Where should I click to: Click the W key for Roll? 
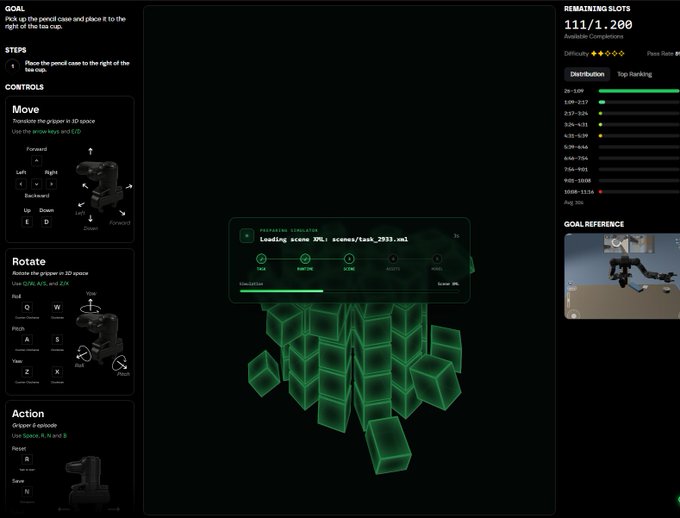(57, 307)
